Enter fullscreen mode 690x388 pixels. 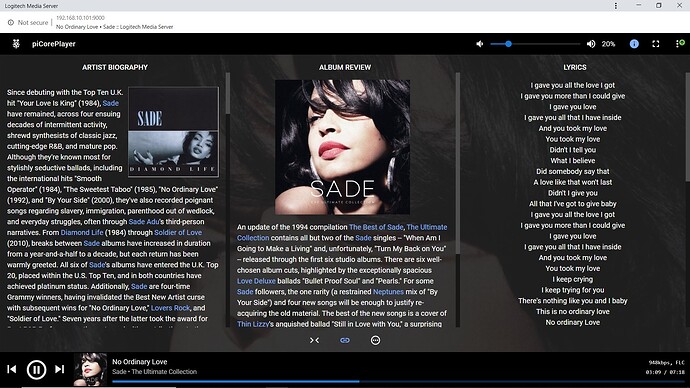coord(656,44)
